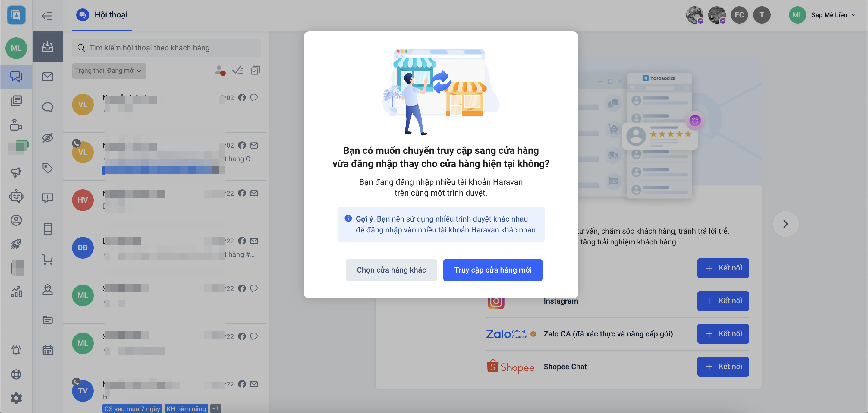Expand the Trạng thái: Đang mở dropdown
This screenshot has width=868, height=413.
[109, 71]
